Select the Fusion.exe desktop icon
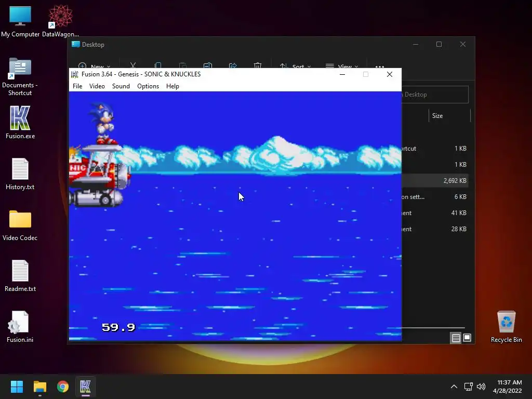 click(x=20, y=123)
